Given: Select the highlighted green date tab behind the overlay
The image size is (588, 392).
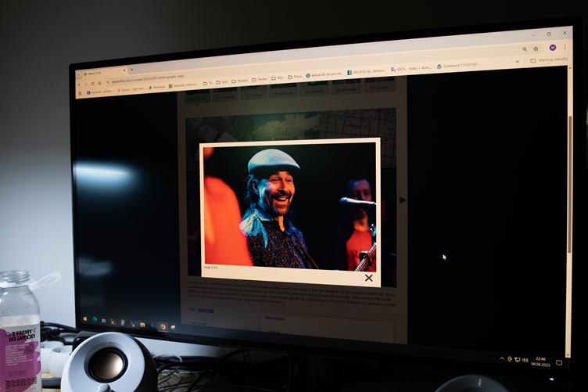Looking at the screenshot, I should (198, 99).
